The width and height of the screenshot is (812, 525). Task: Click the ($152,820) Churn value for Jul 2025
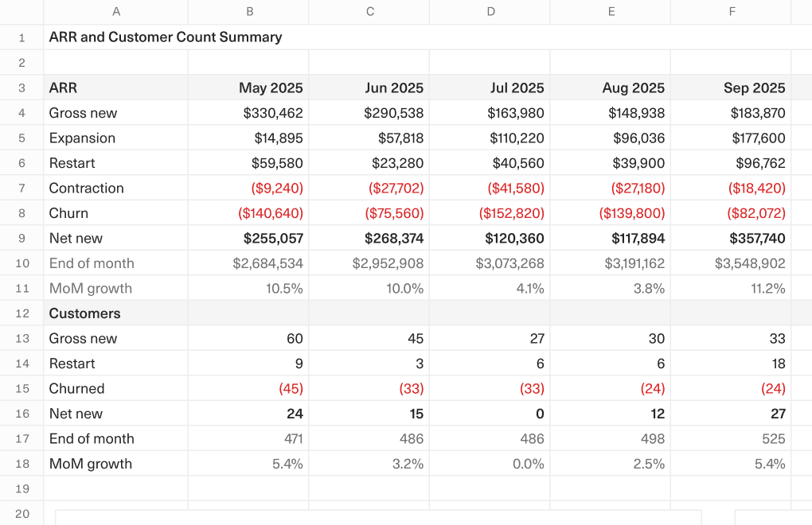[490, 213]
